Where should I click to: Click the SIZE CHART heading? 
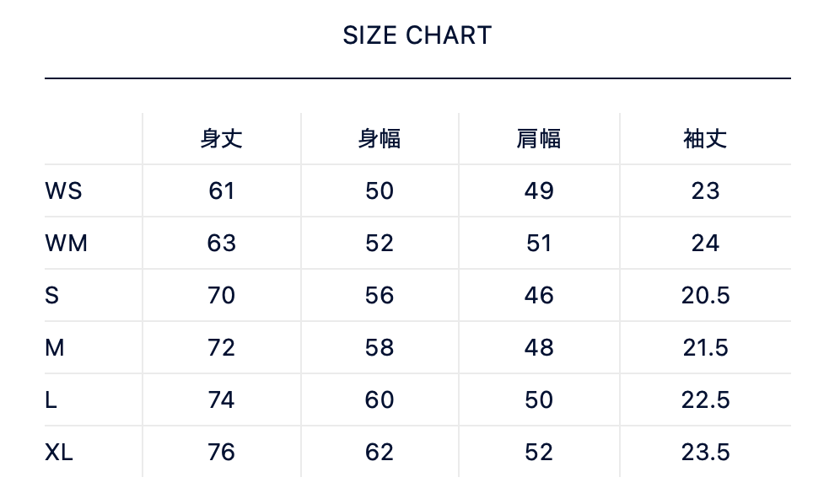point(417,35)
